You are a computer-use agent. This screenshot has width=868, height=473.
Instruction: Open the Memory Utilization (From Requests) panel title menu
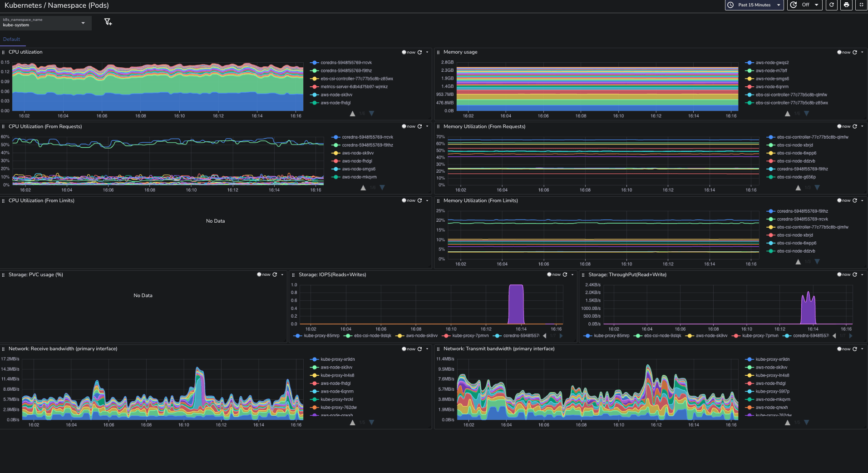(x=483, y=126)
